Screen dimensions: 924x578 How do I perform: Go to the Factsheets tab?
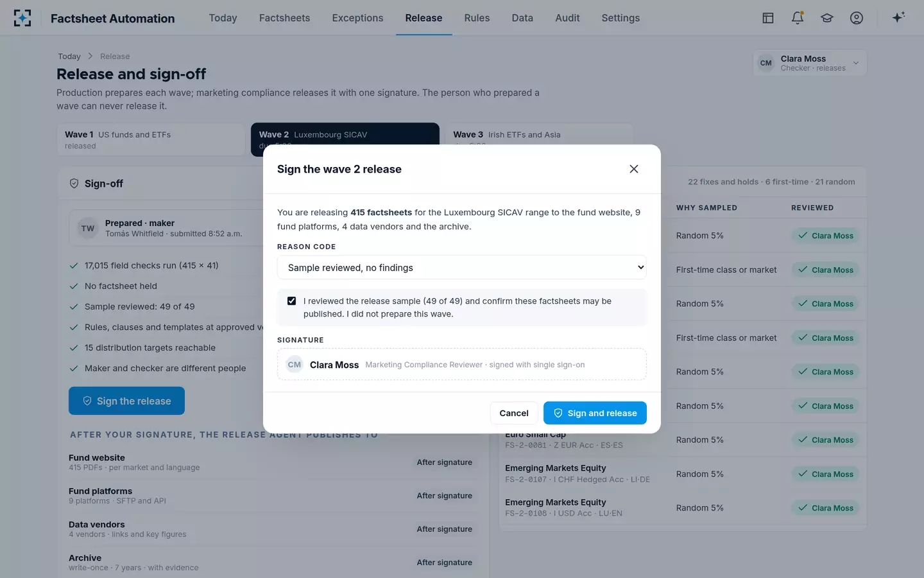[x=285, y=18]
